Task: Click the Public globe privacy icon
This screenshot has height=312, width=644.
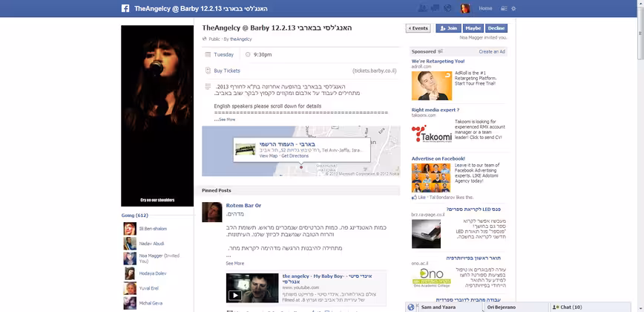Action: tap(205, 39)
